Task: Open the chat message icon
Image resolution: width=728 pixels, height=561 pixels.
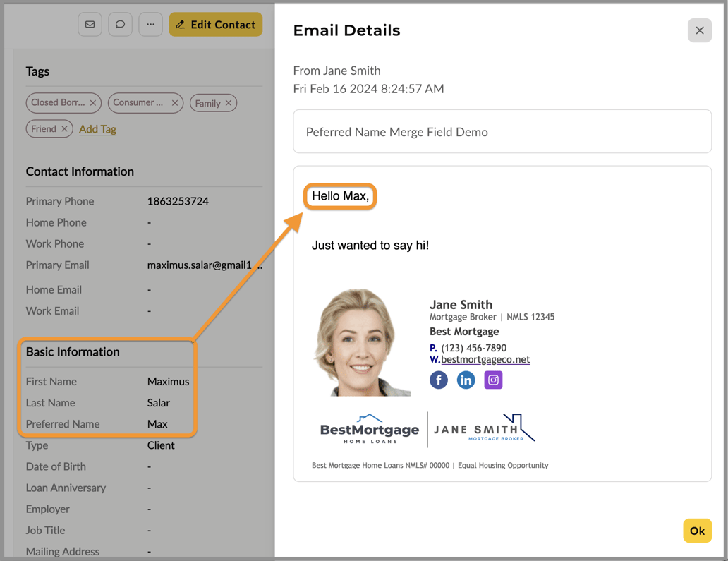Action: pos(120,25)
